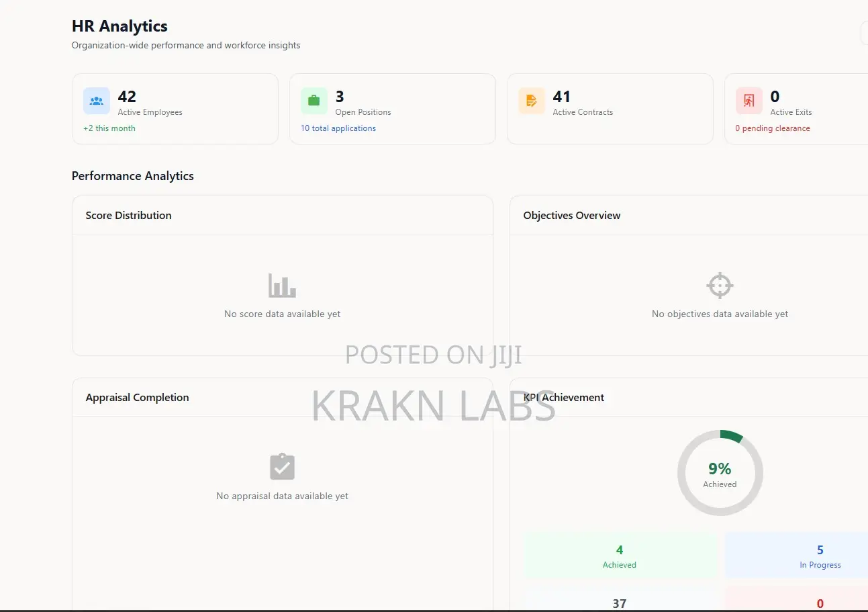Click the bar chart icon in Score Distribution
The image size is (868, 612).
[282, 286]
